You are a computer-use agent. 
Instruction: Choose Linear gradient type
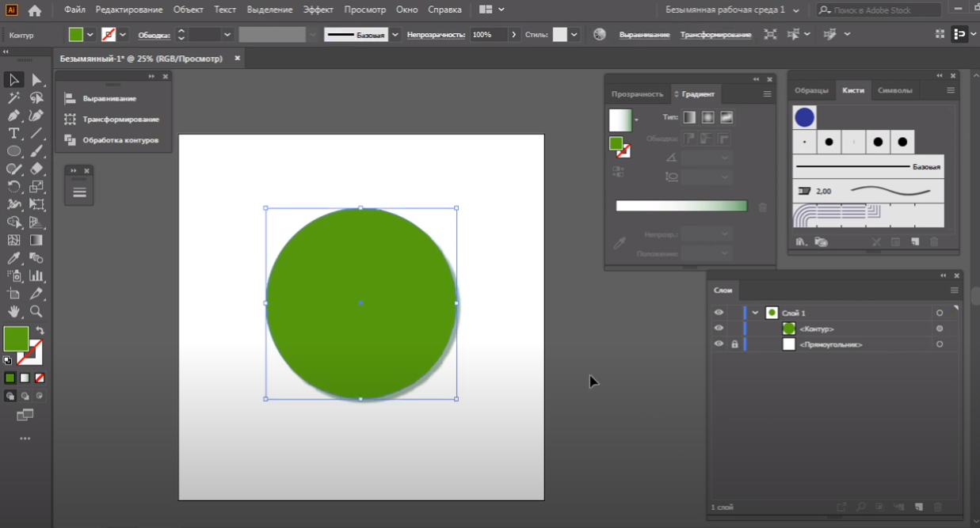[x=689, y=117]
